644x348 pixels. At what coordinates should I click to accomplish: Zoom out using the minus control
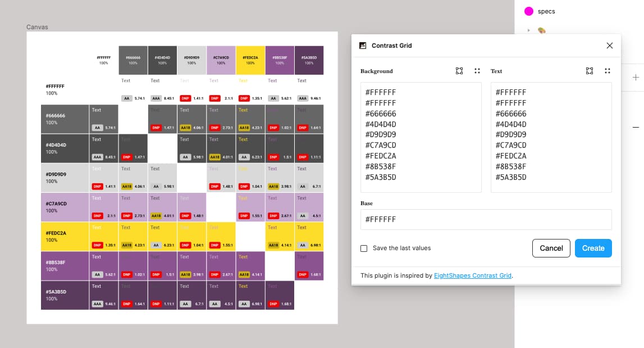(x=635, y=127)
